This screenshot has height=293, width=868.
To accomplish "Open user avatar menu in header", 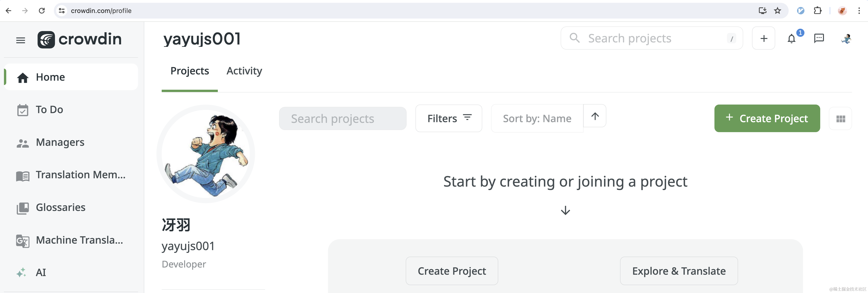I will (x=846, y=39).
